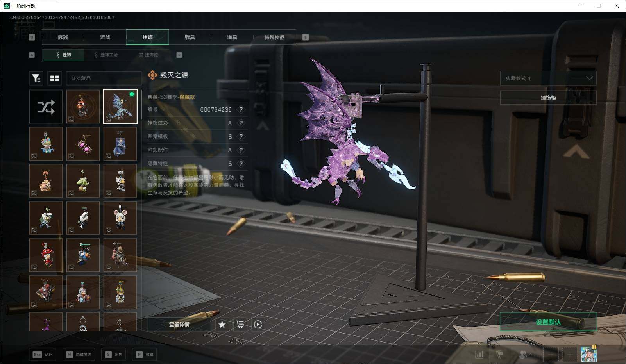Screen dimensions: 626x364
Task: Click the 隐藏界面 button
Action: [79, 354]
